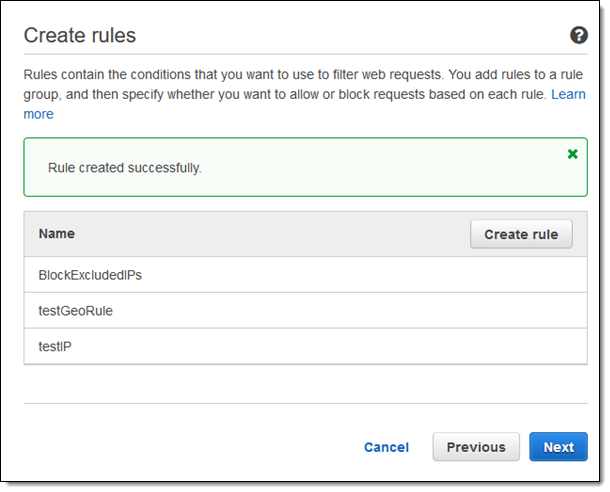The image size is (610, 492).
Task: Click the rules description paragraph
Action: click(280, 84)
